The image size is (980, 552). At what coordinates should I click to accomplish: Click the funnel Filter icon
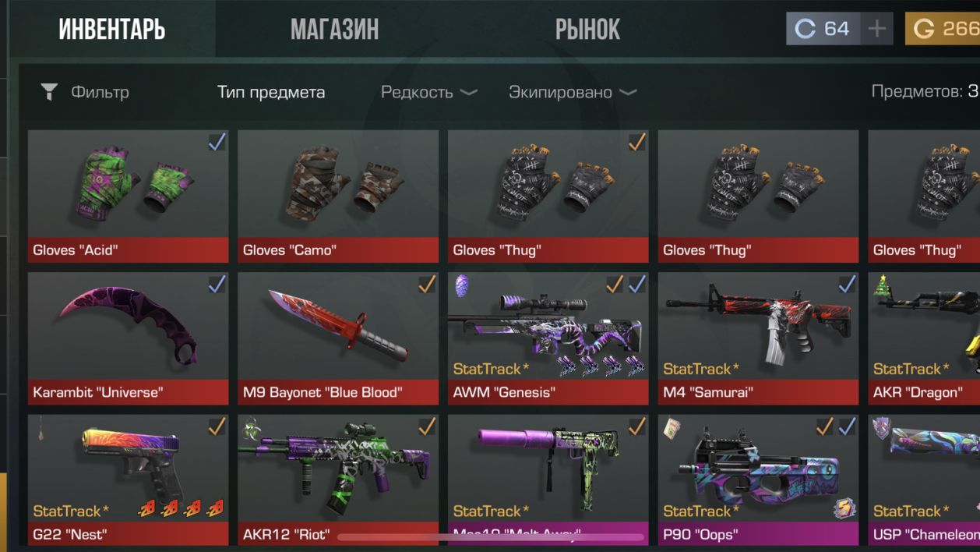pos(49,93)
